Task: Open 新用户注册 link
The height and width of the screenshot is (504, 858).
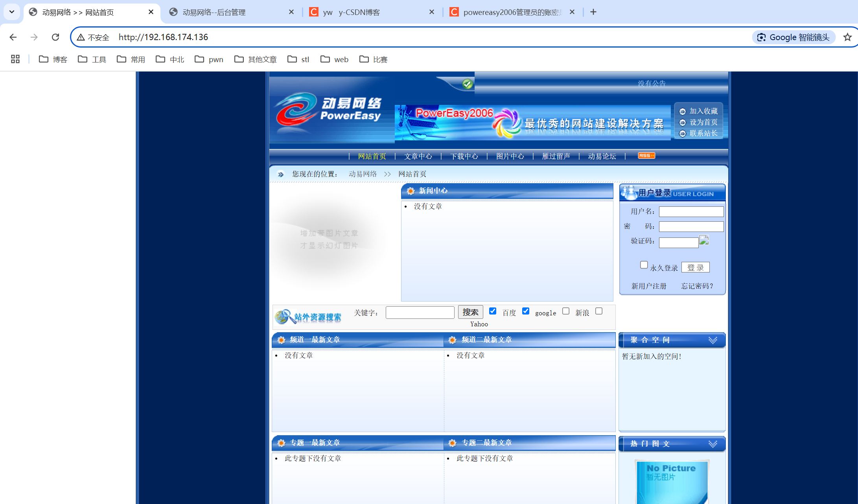Action: click(649, 286)
